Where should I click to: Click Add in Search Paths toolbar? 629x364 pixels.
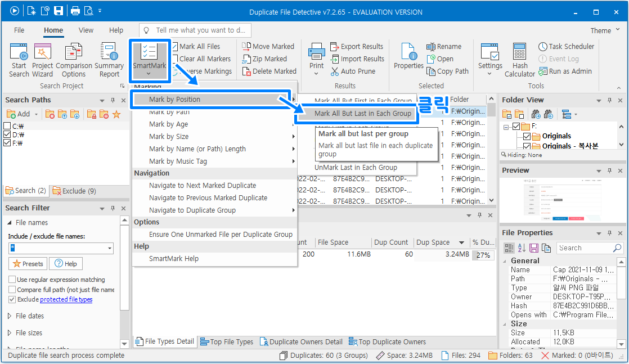coord(19,114)
